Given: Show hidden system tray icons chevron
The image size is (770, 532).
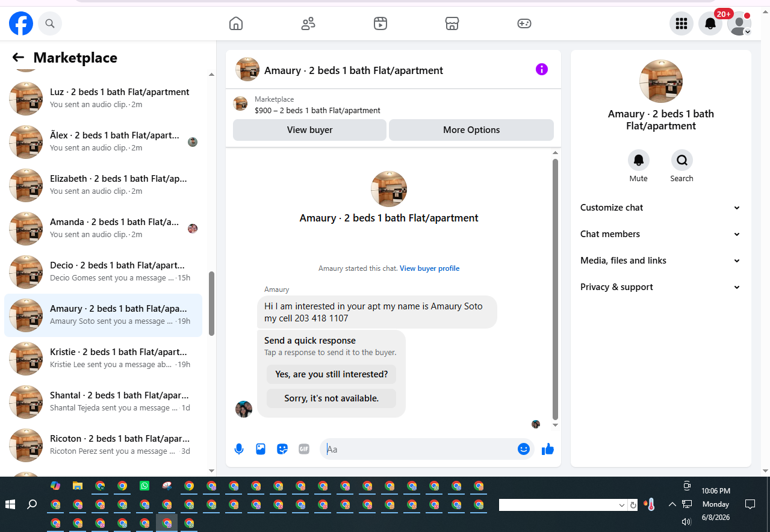Looking at the screenshot, I should 672,504.
